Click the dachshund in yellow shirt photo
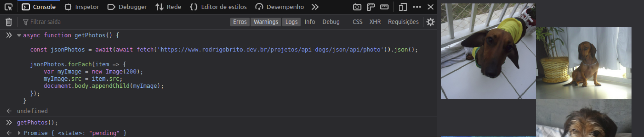The width and height of the screenshot is (644, 137). (x=488, y=51)
